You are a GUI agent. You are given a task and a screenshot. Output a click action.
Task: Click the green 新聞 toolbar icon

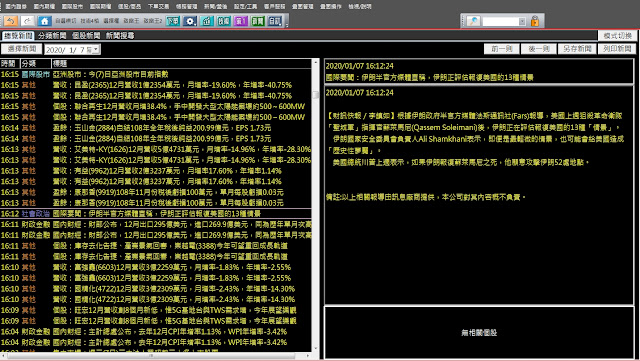tap(258, 21)
